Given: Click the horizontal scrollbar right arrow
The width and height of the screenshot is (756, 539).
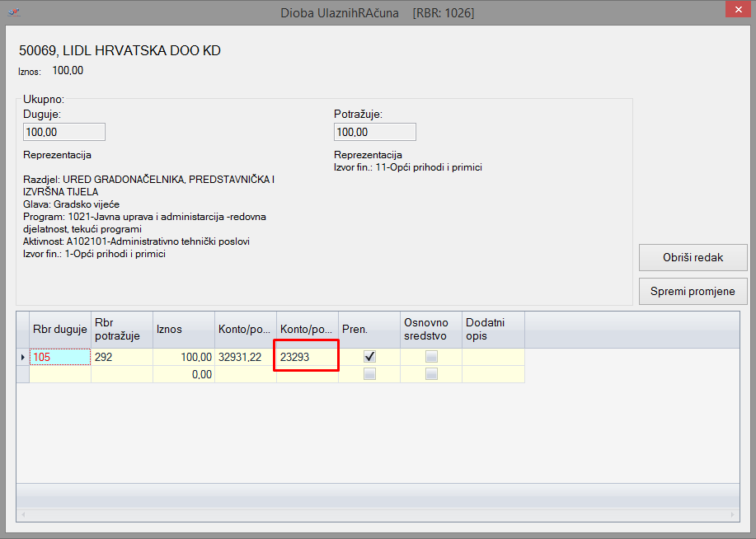Looking at the screenshot, I should [732, 515].
